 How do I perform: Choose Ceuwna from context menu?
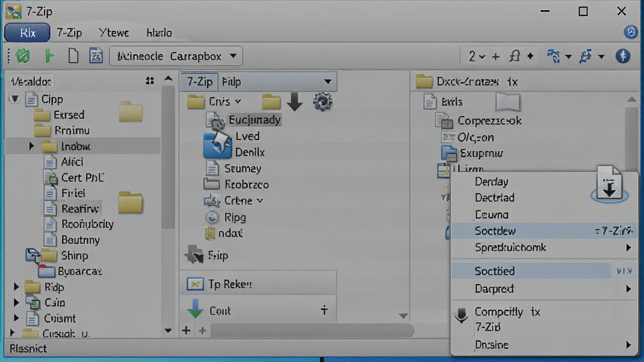click(492, 215)
